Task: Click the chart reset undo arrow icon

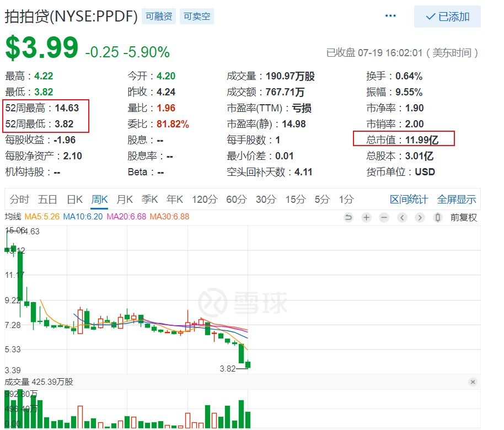Action: [348, 218]
